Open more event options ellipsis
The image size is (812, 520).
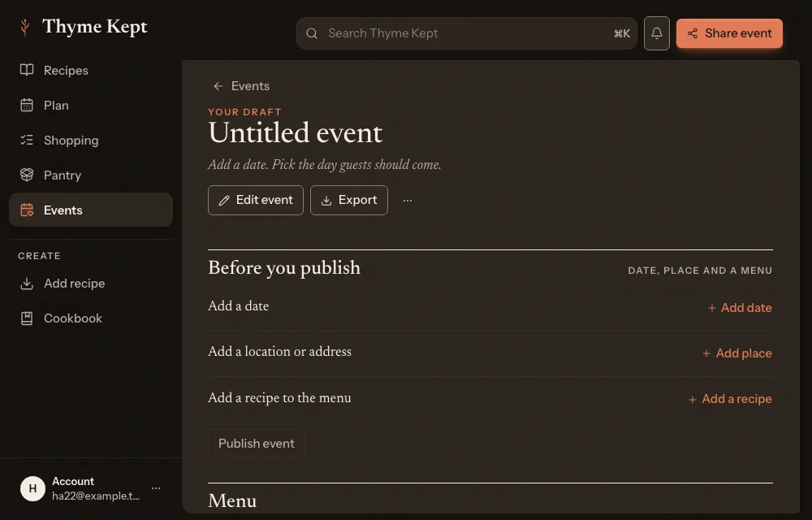408,200
